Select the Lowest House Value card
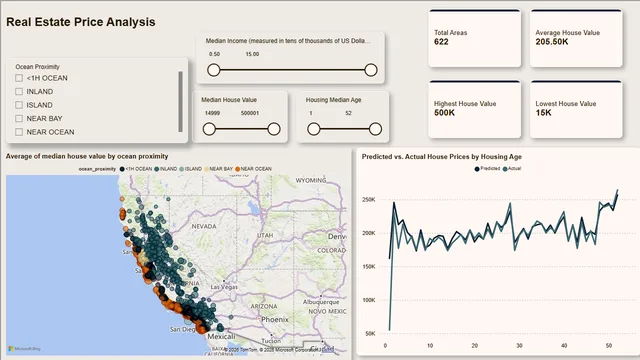The height and width of the screenshot is (360, 640). click(x=576, y=109)
